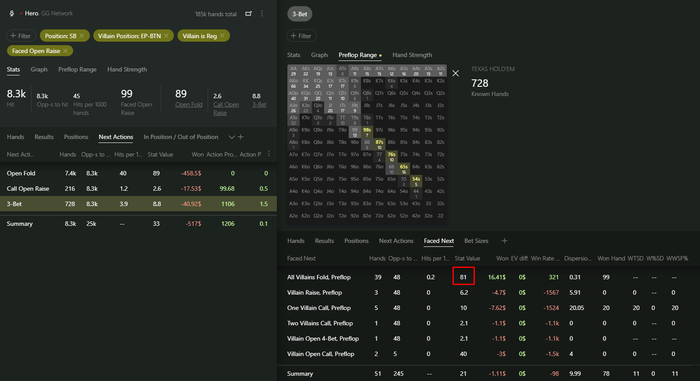Select the Next Actions tab in left table

point(116,137)
